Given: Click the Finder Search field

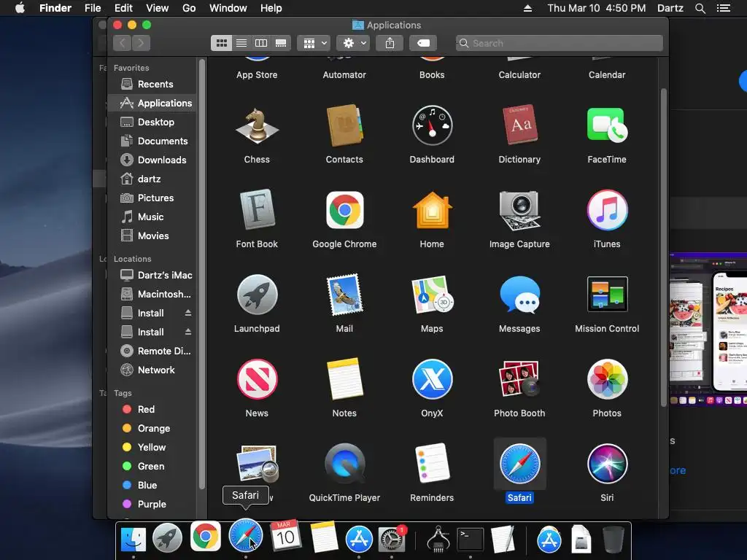Looking at the screenshot, I should pyautogui.click(x=560, y=43).
